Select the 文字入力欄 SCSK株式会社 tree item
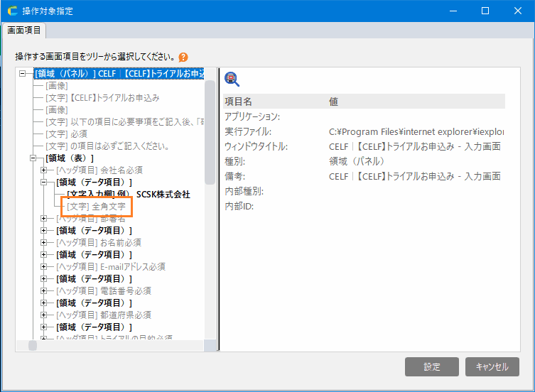The image size is (535, 392). (x=128, y=194)
